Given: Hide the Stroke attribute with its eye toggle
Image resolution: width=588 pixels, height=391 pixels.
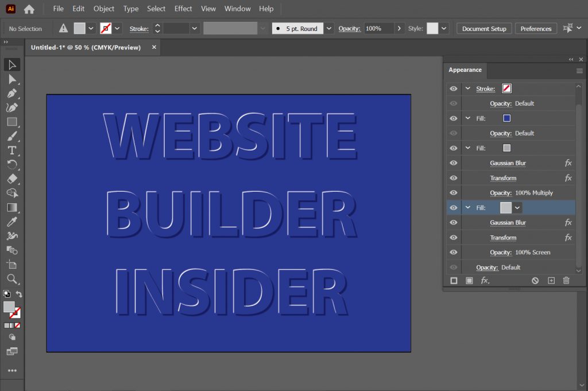Looking at the screenshot, I should pyautogui.click(x=453, y=88).
